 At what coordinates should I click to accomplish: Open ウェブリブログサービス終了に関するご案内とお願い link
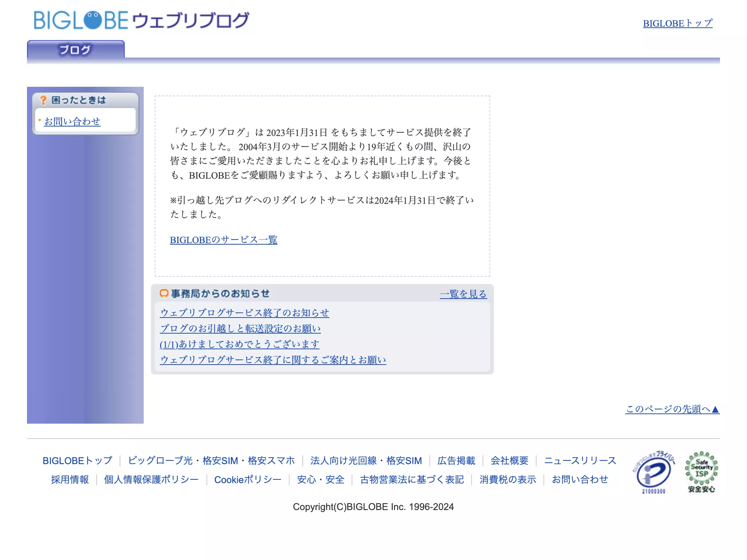[x=273, y=360]
